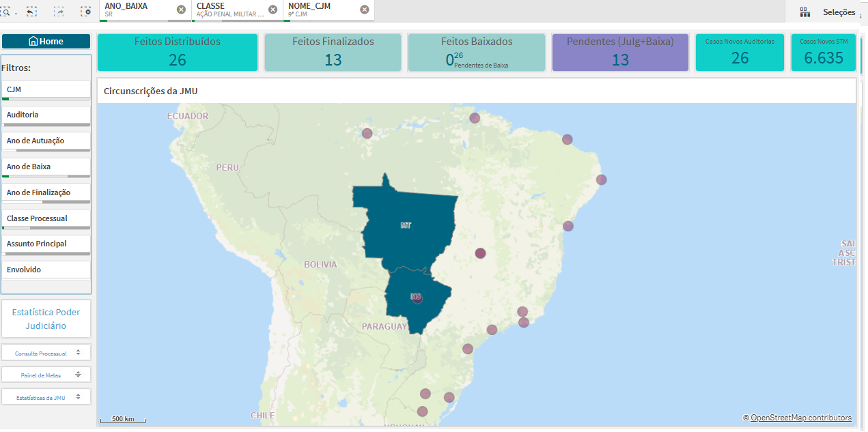This screenshot has width=868, height=432.
Task: Remove the CLASSE selection chip
Action: pyautogui.click(x=272, y=10)
